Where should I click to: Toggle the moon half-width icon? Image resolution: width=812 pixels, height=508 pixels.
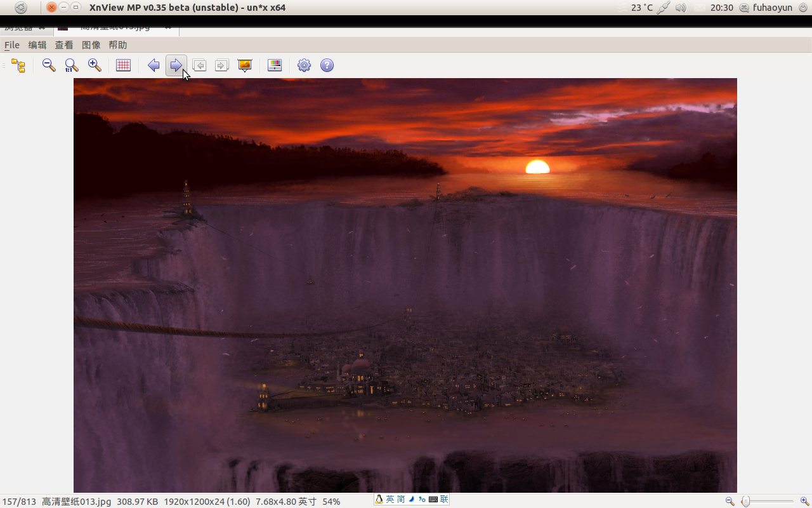coord(412,500)
